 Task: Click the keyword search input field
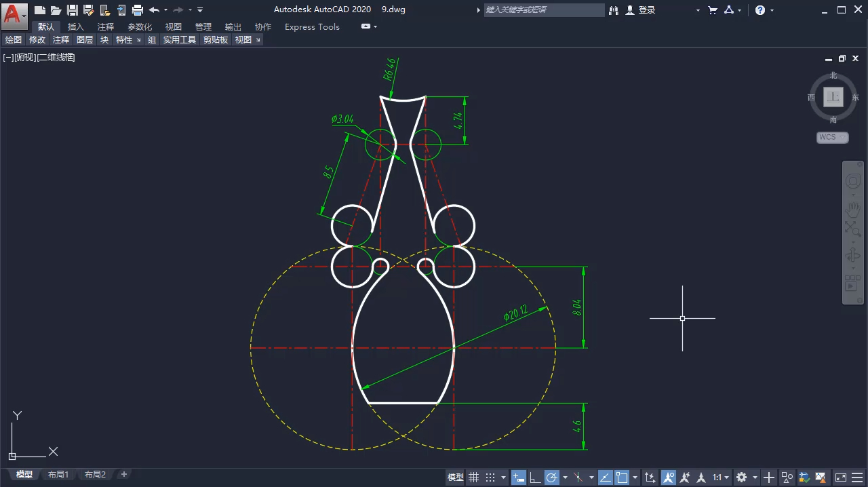pos(543,10)
